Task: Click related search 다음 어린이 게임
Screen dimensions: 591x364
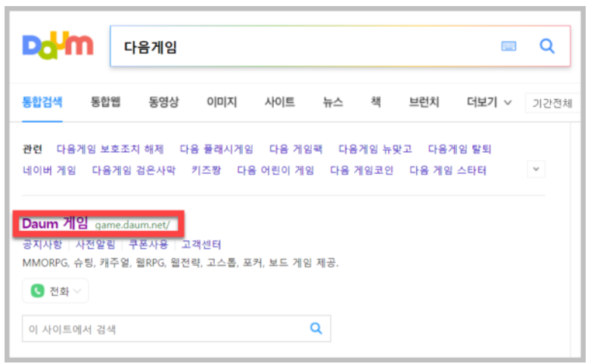Action: coord(275,170)
